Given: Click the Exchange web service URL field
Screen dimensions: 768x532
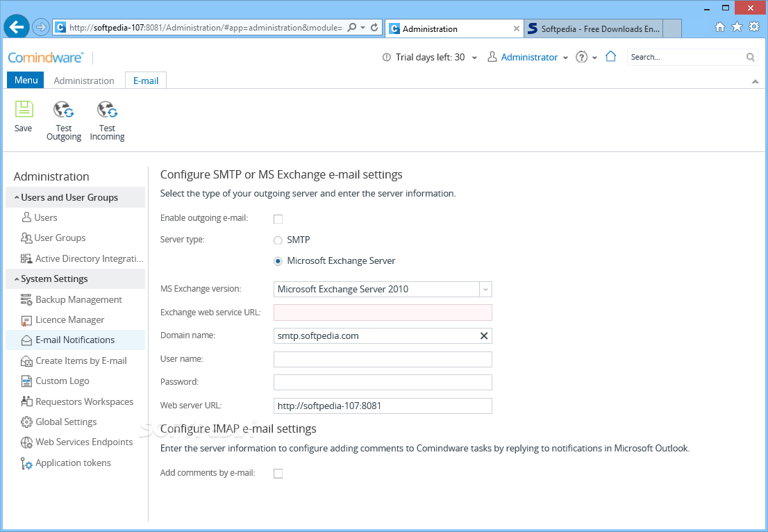Looking at the screenshot, I should point(383,313).
